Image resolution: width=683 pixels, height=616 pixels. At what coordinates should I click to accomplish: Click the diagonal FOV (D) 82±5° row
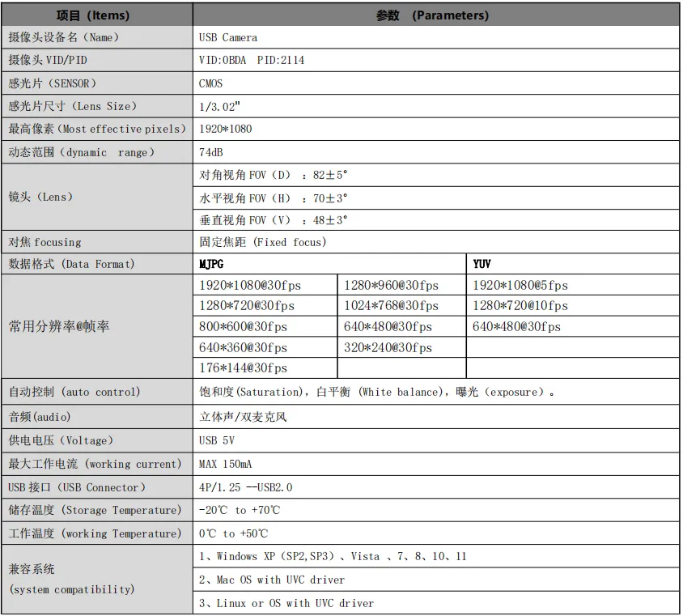pyautogui.click(x=274, y=175)
